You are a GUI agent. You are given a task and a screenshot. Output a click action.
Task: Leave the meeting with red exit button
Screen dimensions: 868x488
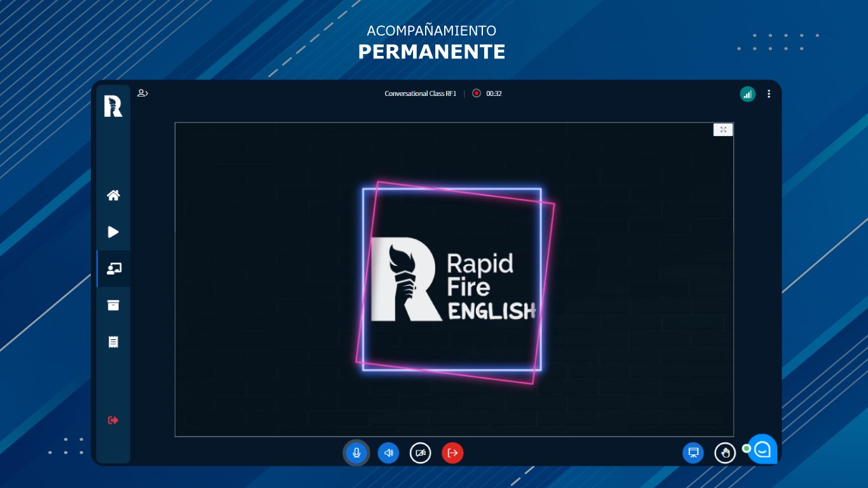click(452, 453)
